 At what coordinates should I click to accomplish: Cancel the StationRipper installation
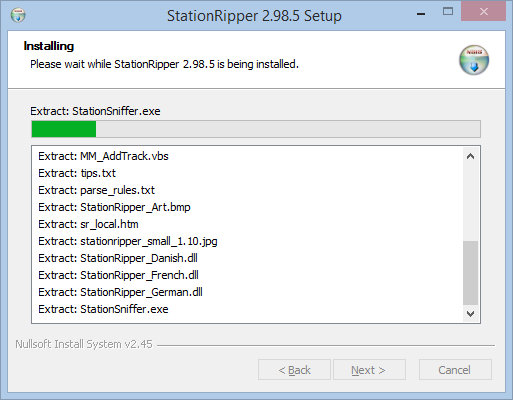click(x=455, y=370)
